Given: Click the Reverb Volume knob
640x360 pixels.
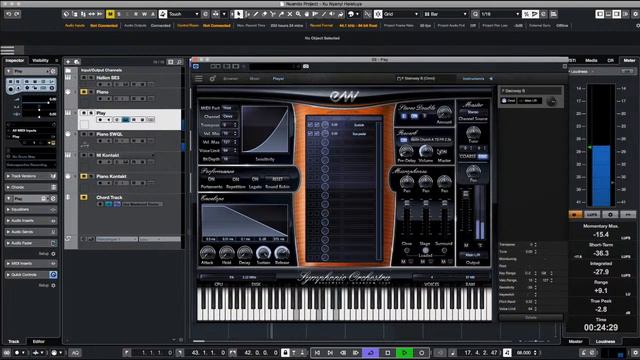Looking at the screenshot, I should pyautogui.click(x=425, y=152).
